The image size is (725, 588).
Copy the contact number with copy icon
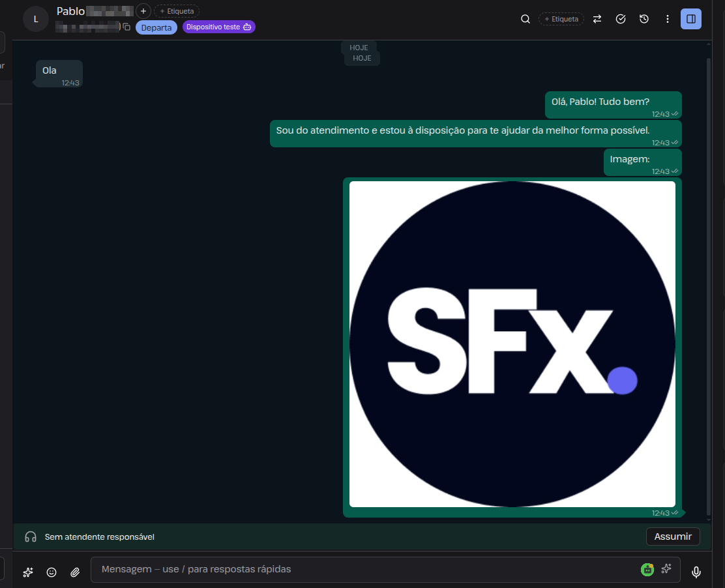point(126,27)
